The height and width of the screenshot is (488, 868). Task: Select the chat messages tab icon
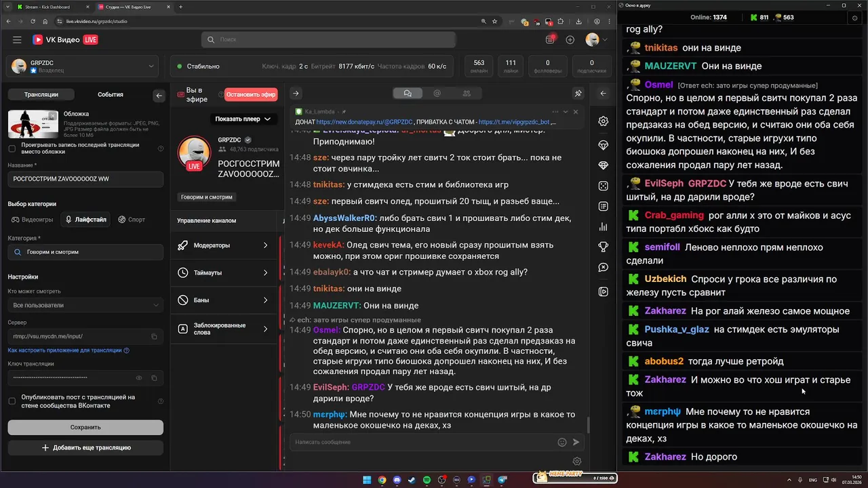point(408,94)
